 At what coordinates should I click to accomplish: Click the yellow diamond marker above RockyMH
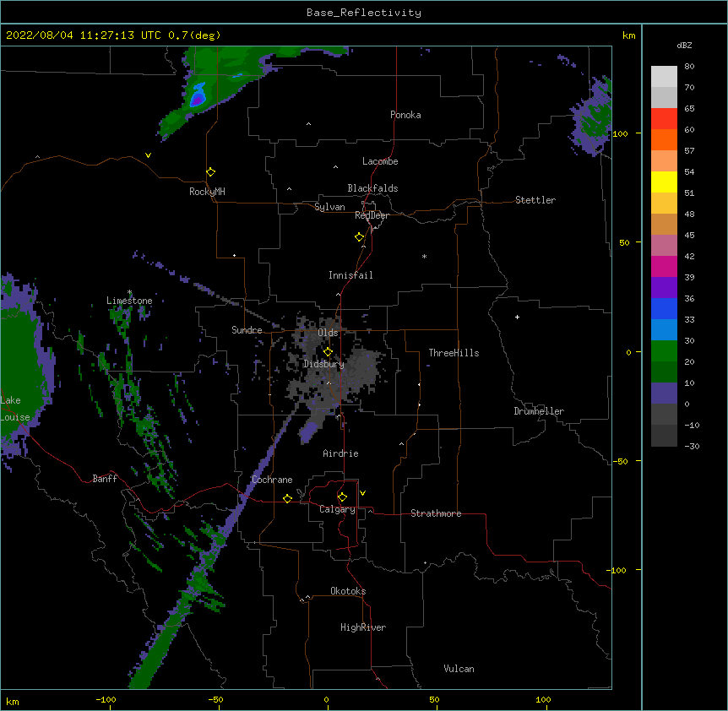click(211, 172)
